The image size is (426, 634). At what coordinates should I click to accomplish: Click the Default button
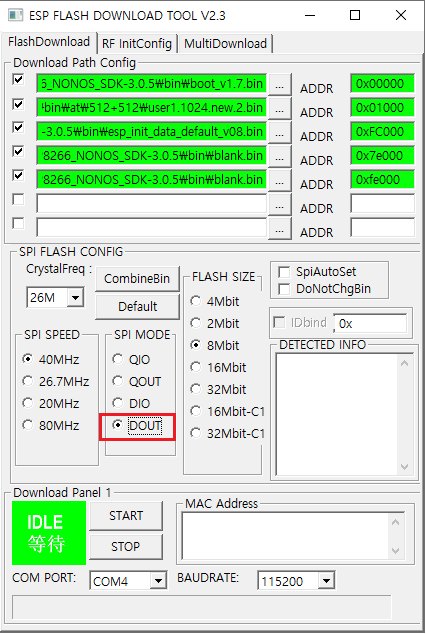pos(137,306)
